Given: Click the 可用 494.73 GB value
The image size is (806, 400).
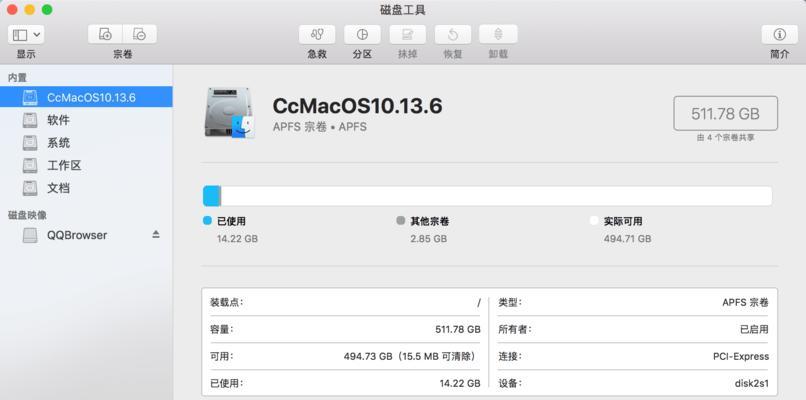Looking at the screenshot, I should pos(412,356).
